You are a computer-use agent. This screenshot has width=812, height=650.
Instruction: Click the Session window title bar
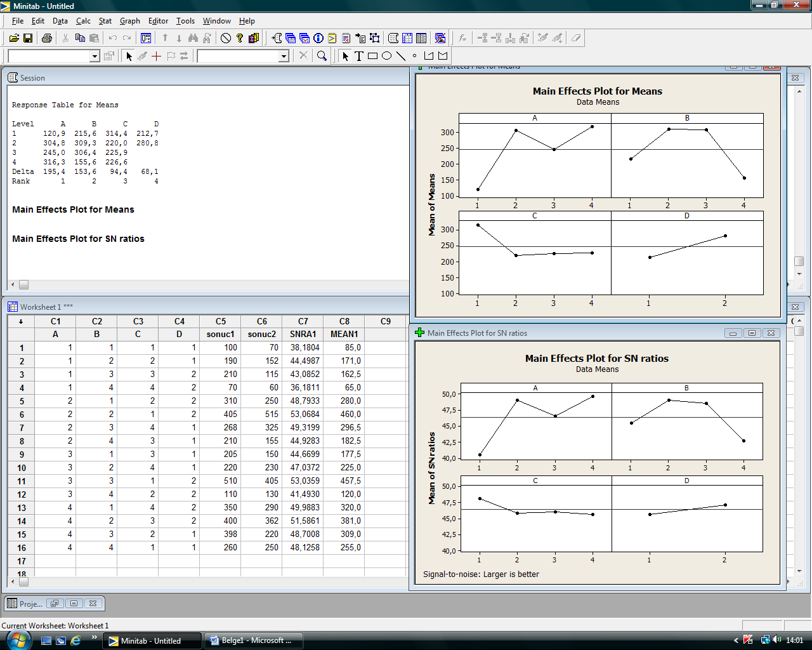(x=190, y=77)
